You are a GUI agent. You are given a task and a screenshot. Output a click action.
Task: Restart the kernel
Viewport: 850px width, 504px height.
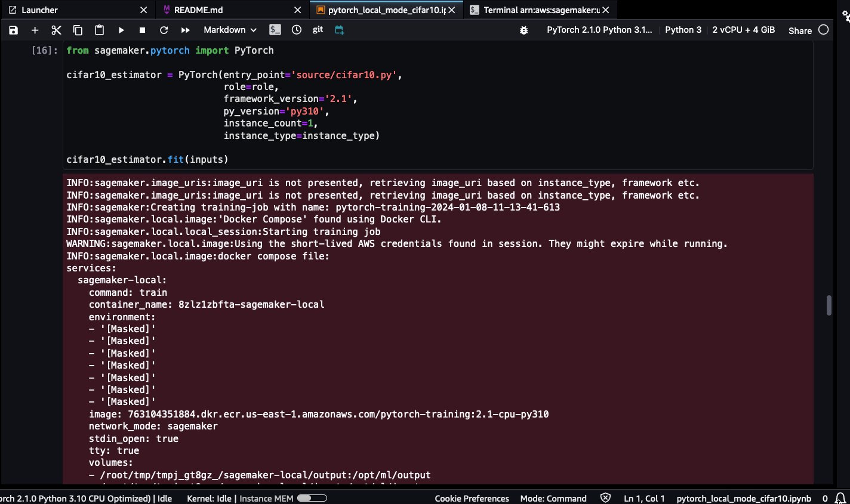click(164, 30)
